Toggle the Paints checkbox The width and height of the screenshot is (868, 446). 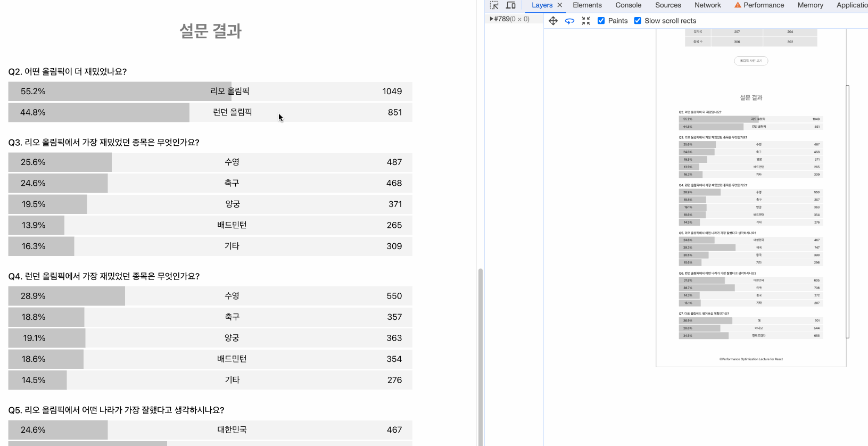click(x=601, y=21)
